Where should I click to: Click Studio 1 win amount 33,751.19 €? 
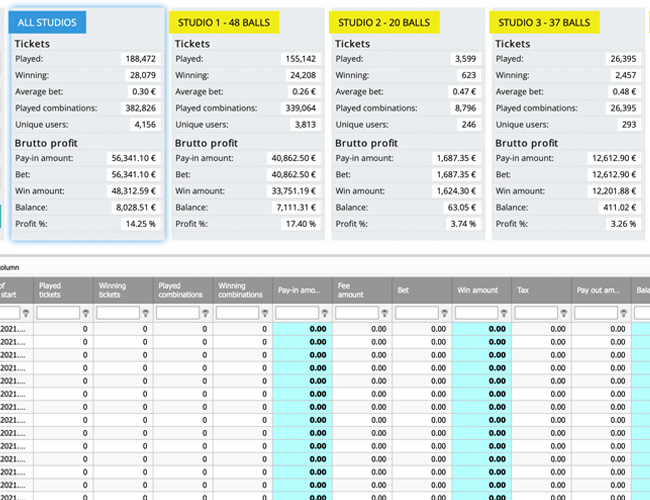click(293, 191)
